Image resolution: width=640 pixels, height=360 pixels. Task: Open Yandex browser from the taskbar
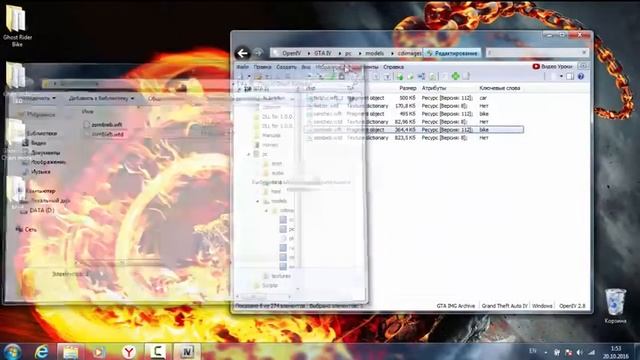129,351
